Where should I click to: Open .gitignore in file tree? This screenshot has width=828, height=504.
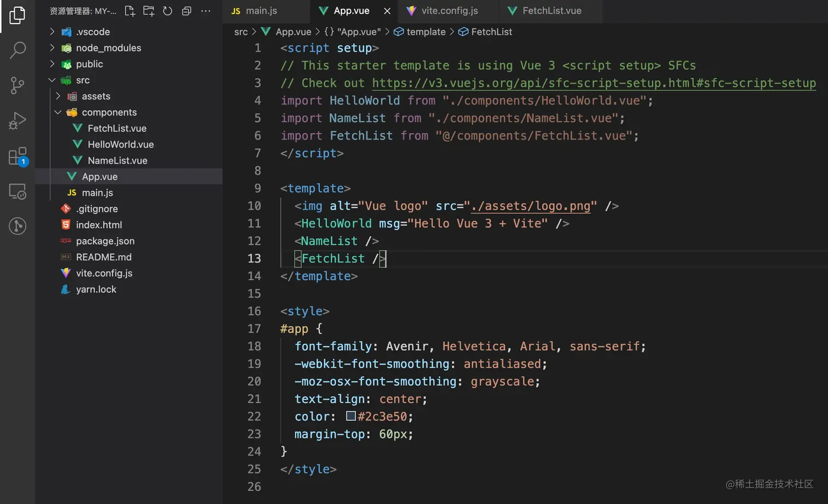coord(129,208)
